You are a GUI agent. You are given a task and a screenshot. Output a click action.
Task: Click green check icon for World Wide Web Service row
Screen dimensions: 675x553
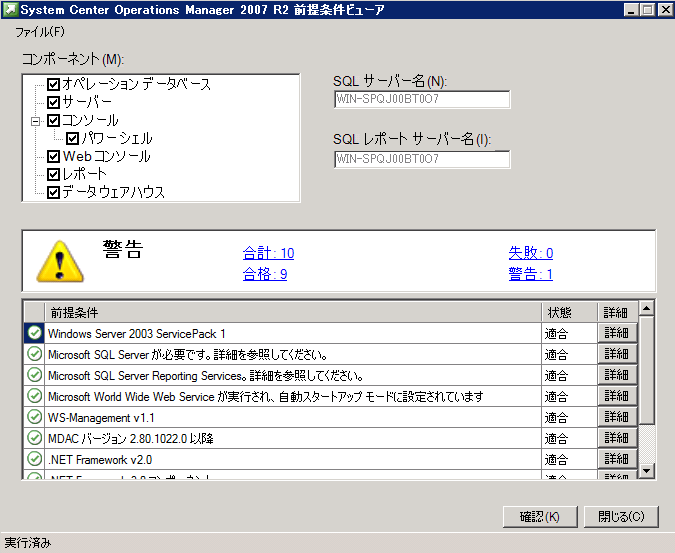(34, 395)
